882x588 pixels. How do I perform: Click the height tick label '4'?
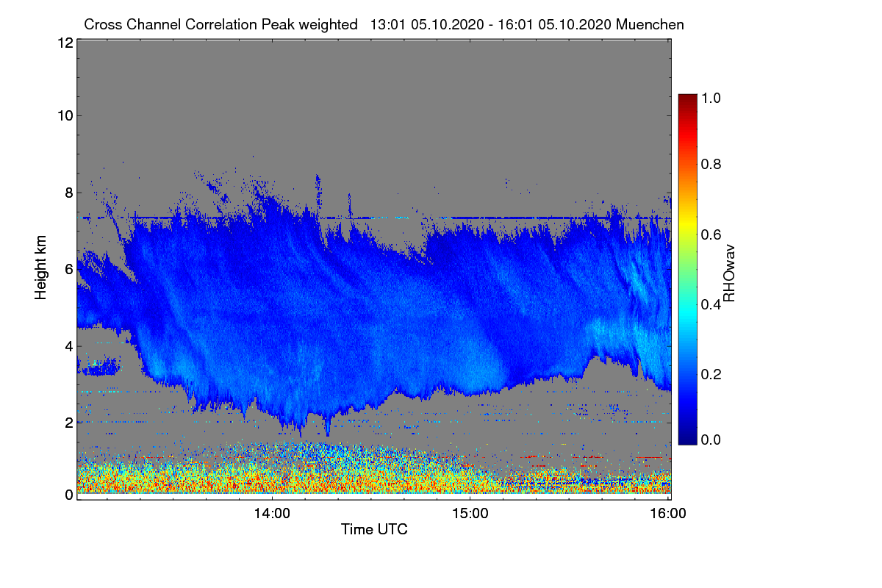click(x=68, y=345)
